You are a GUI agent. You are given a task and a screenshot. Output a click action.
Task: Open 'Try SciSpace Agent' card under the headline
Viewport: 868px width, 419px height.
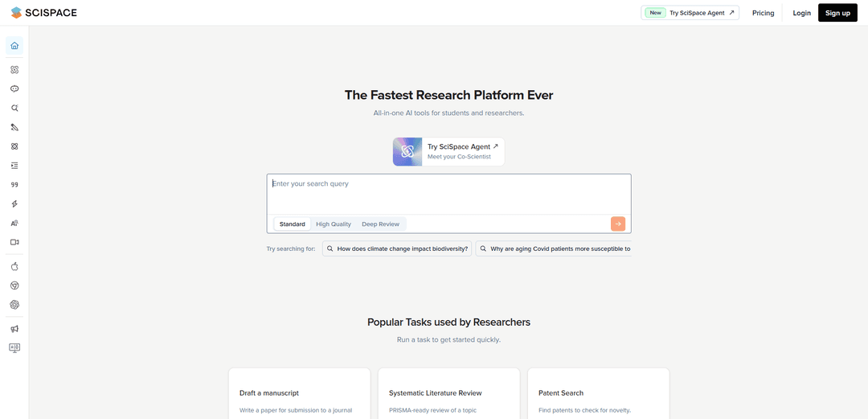point(449,152)
